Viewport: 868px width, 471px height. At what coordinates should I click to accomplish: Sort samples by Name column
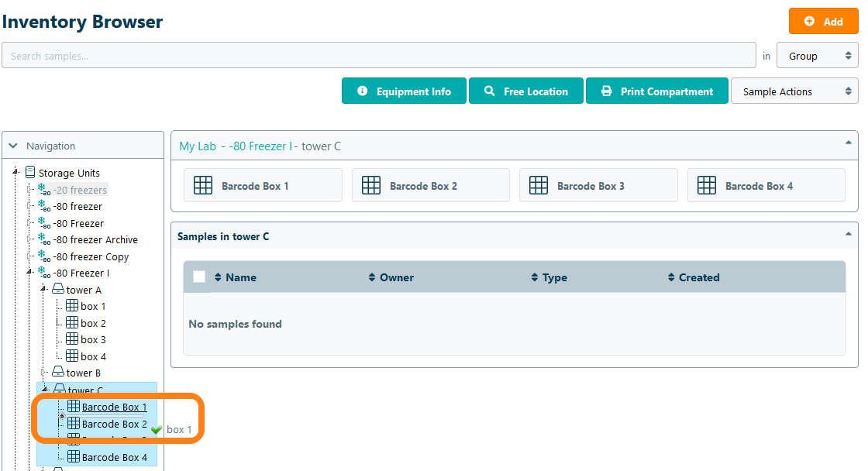click(x=236, y=277)
